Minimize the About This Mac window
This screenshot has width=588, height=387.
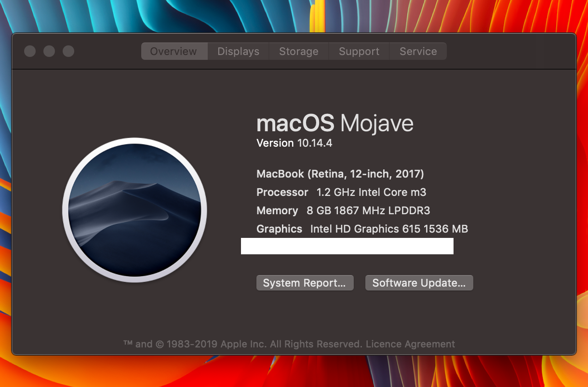coord(49,51)
